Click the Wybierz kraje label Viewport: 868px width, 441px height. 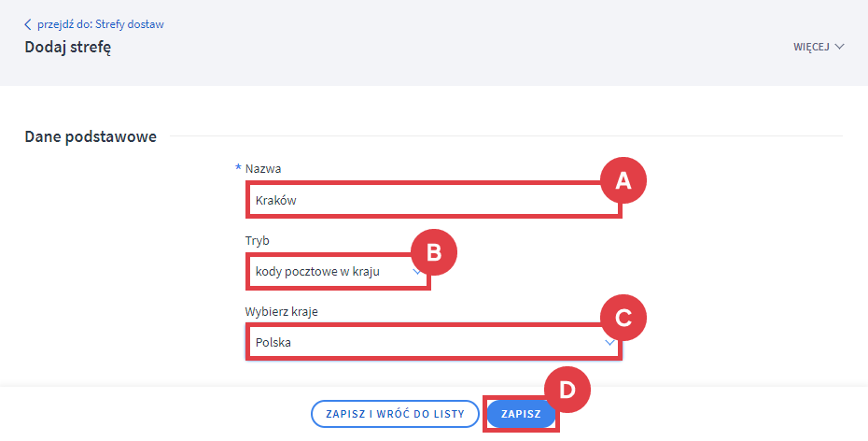(x=281, y=311)
